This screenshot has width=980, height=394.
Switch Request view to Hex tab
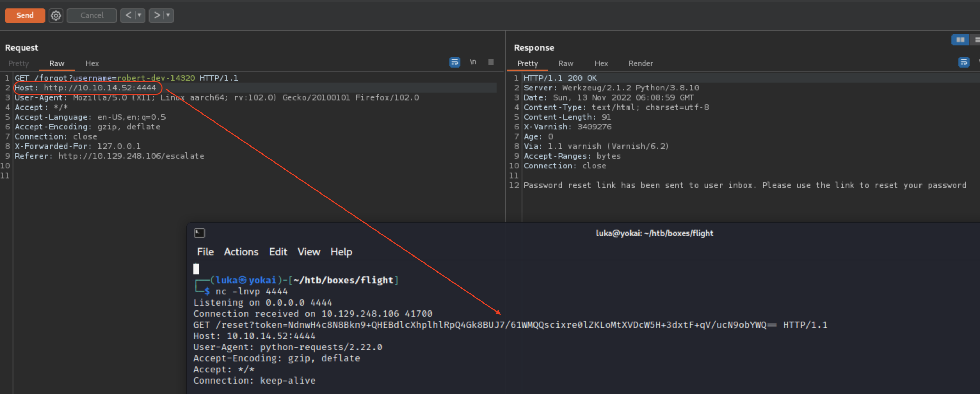pos(92,64)
